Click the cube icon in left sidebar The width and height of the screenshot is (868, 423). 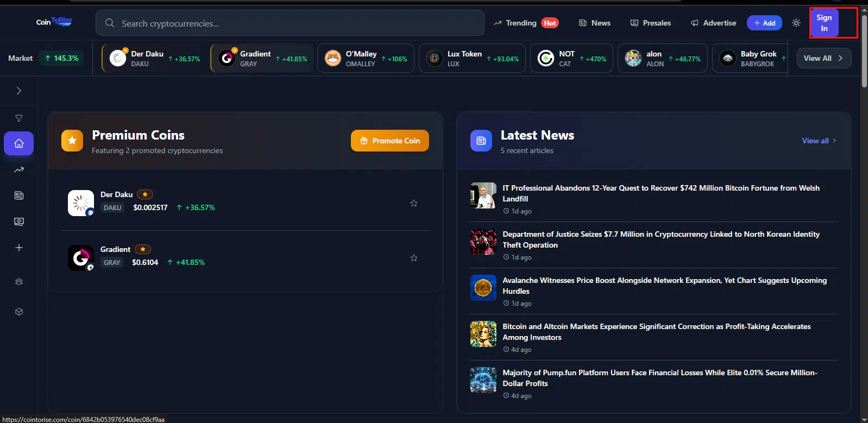pyautogui.click(x=19, y=312)
